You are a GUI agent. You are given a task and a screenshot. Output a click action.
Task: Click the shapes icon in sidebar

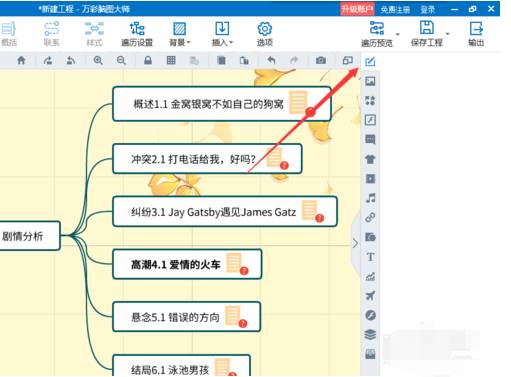370,100
